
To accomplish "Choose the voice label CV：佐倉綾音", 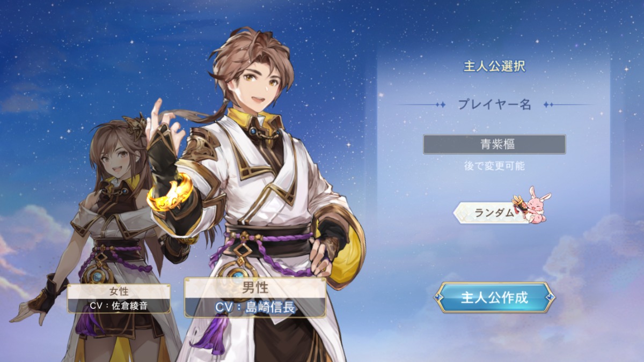I will click(x=119, y=306).
